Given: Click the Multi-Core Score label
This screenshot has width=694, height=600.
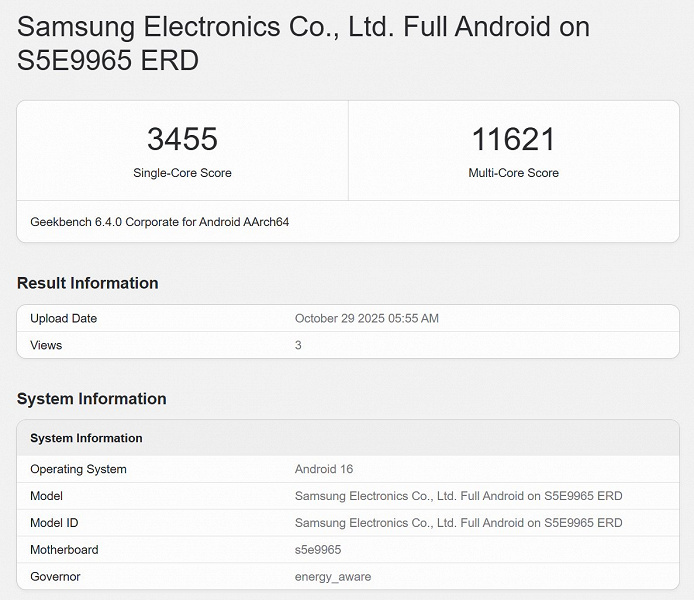Looking at the screenshot, I should [513, 173].
